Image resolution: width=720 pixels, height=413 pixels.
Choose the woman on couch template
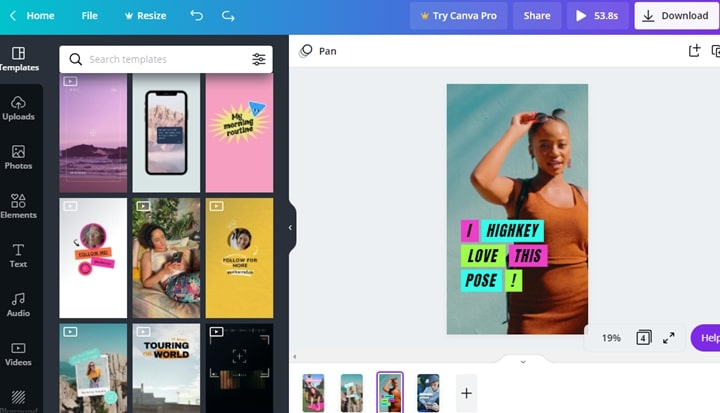point(166,258)
